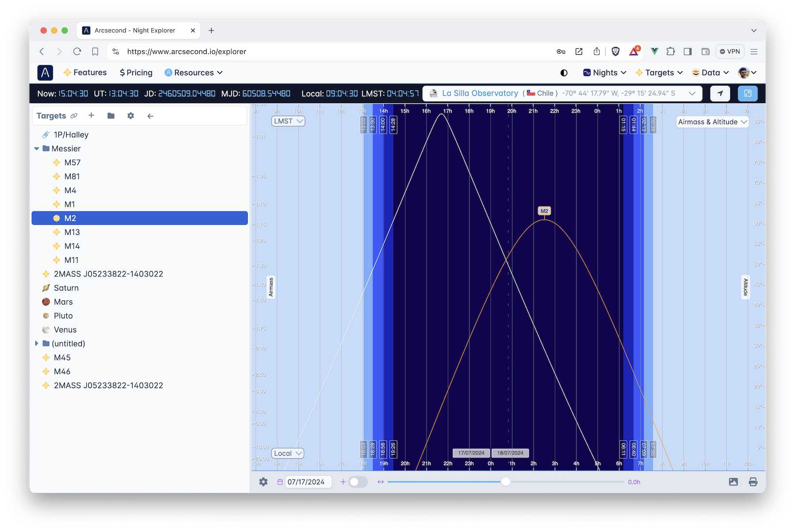Select Saturn in the targets list
Viewport: 795px width, 532px height.
[x=66, y=288]
